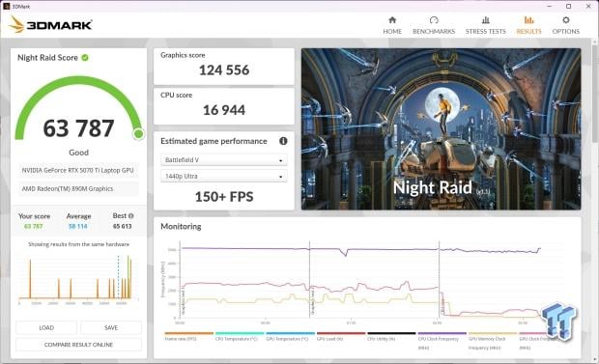Screen dimensions: 599x364
Task: Click the 150+ FPS estimate
Action: 224,197
